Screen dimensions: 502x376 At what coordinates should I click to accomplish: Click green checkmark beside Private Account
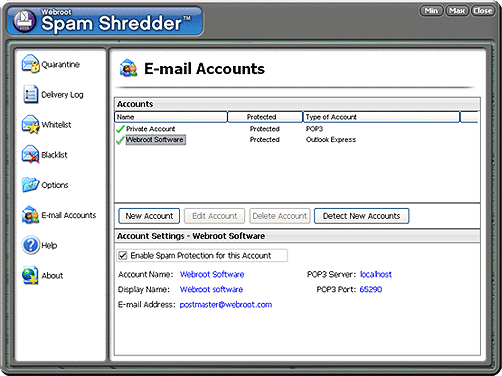click(x=120, y=129)
